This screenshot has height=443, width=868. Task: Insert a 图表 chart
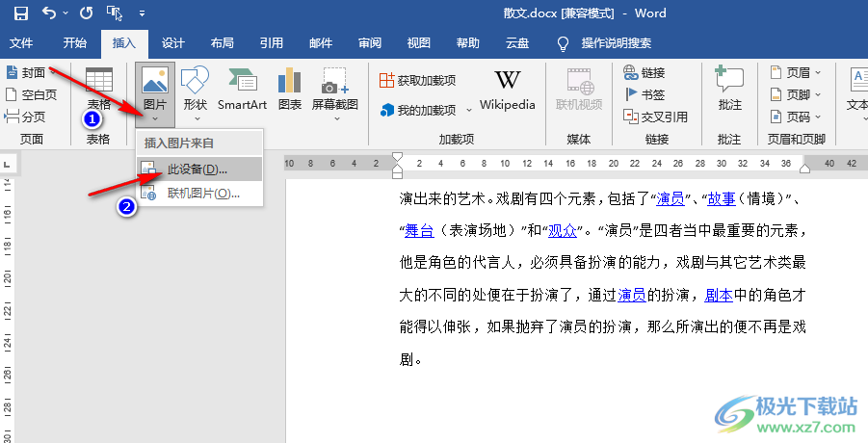[290, 90]
